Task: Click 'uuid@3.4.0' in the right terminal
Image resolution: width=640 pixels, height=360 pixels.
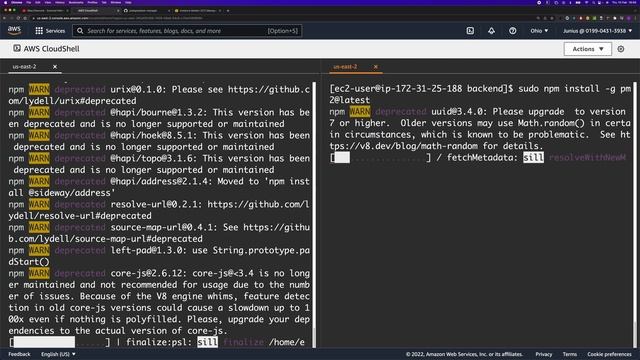Action: tap(457, 111)
